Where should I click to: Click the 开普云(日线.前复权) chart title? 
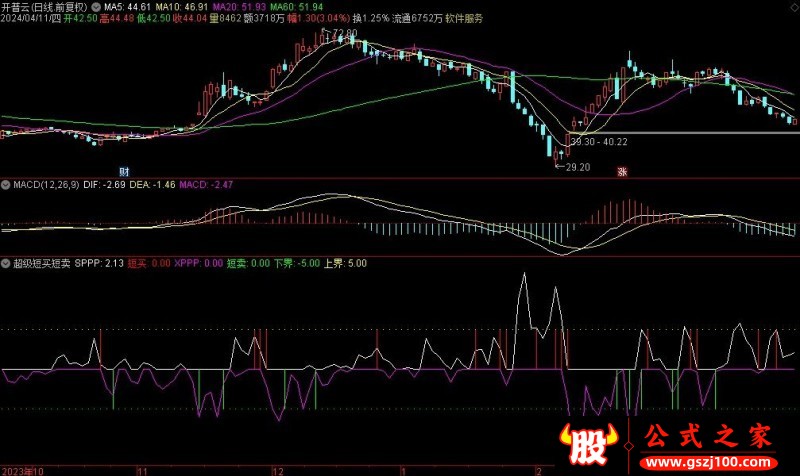44,7
